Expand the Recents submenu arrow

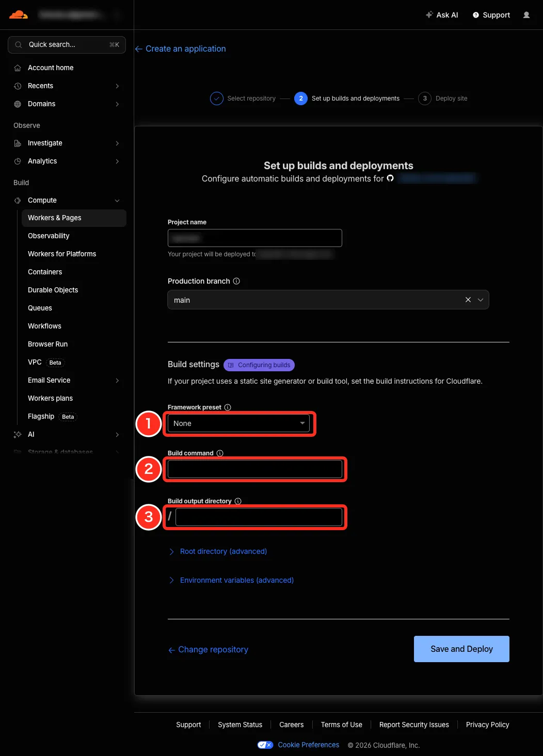pyautogui.click(x=117, y=86)
